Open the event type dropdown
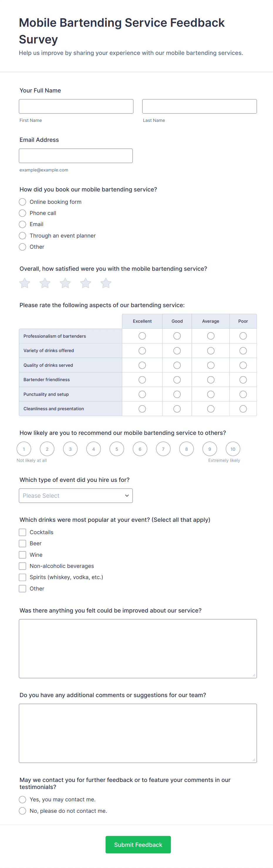The width and height of the screenshot is (273, 868). (x=76, y=496)
